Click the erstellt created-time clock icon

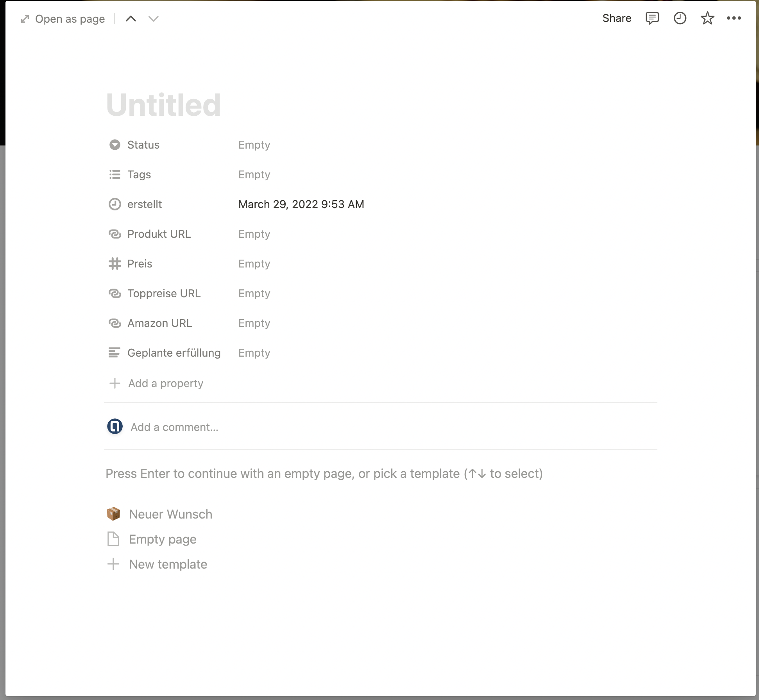click(115, 205)
